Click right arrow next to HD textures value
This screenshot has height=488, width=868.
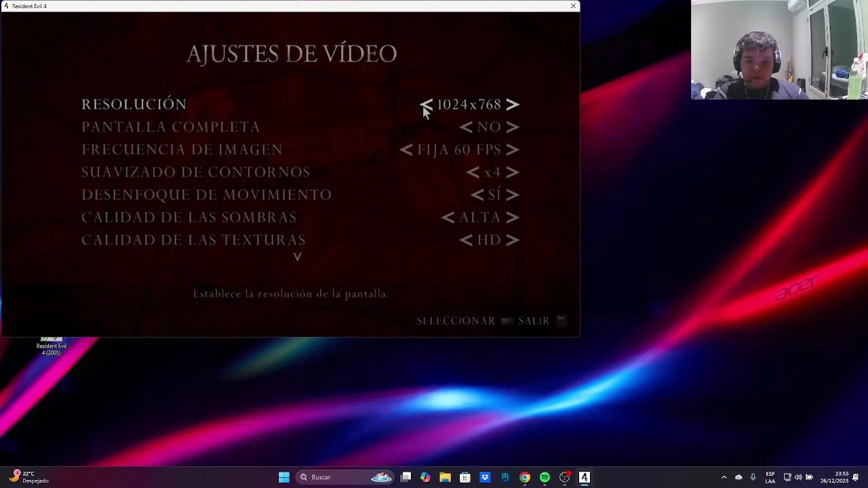point(513,240)
